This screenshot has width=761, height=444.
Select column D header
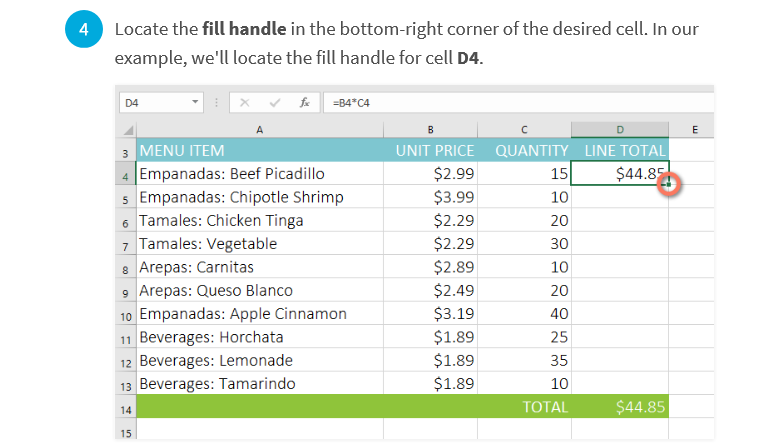point(620,130)
